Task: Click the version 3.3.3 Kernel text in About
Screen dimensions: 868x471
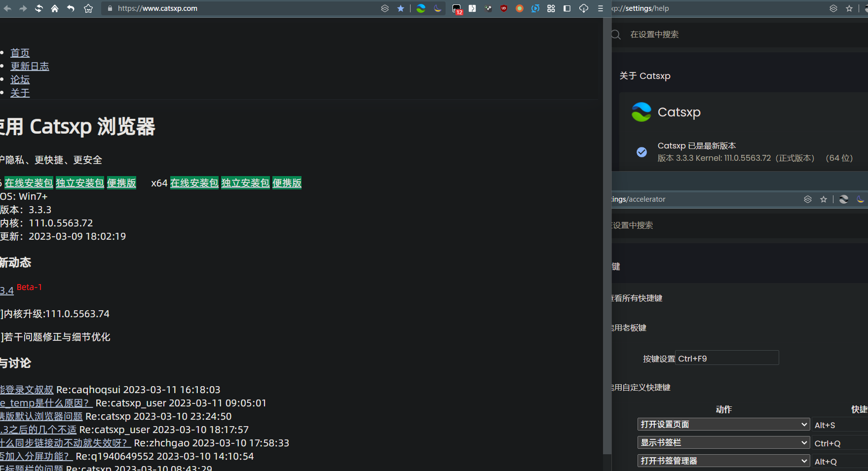Action: click(755, 158)
